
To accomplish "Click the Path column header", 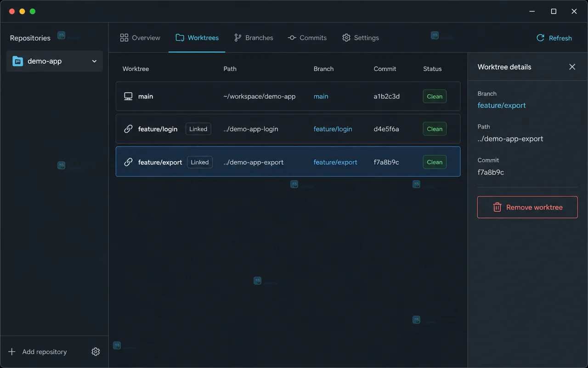I will (230, 69).
